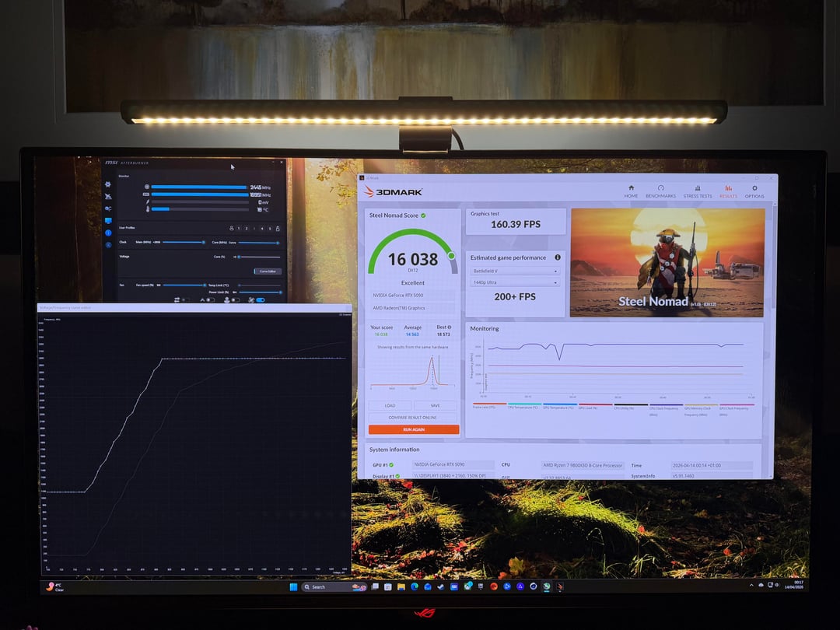This screenshot has height=630, width=840.
Task: Click the info icon in Afterburner sidebar
Action: (x=108, y=233)
